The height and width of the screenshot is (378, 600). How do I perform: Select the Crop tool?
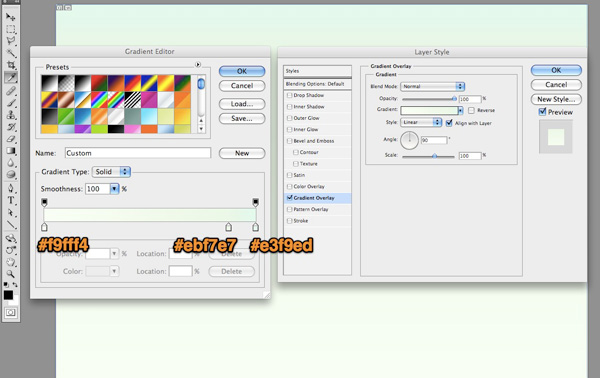(x=11, y=65)
